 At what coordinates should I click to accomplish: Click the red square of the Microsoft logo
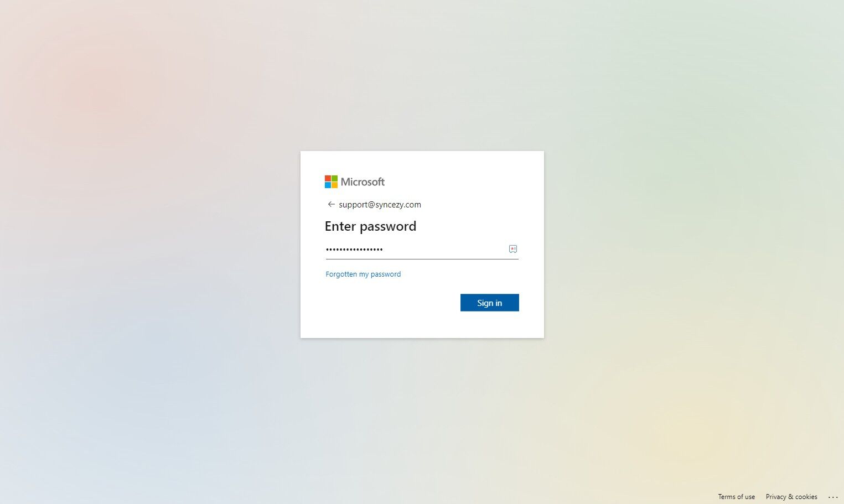(x=328, y=178)
